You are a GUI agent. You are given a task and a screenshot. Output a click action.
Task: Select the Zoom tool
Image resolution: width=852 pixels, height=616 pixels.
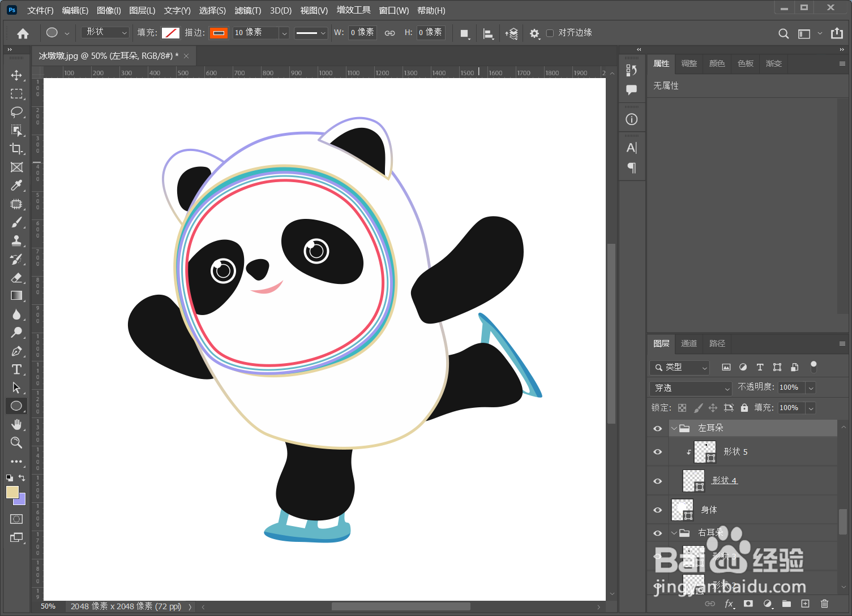pos(16,443)
